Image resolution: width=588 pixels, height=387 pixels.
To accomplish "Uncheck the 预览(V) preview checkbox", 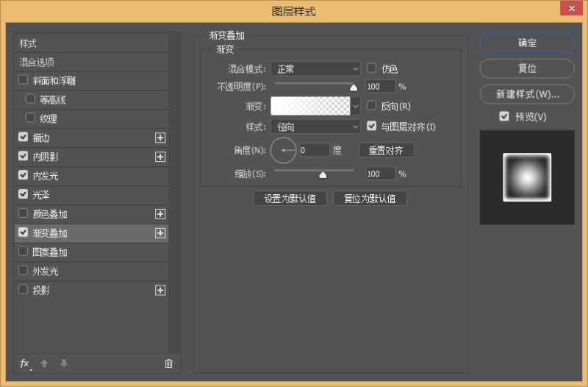I will pyautogui.click(x=504, y=116).
